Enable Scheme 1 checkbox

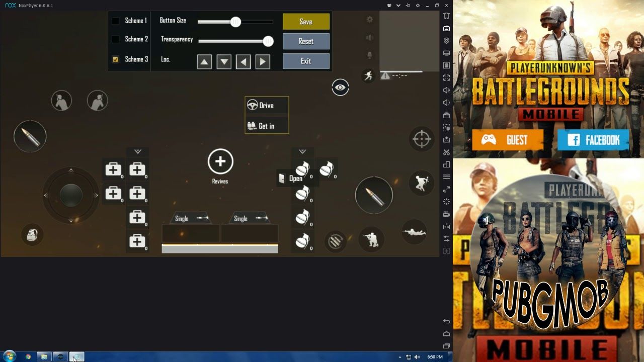point(115,21)
